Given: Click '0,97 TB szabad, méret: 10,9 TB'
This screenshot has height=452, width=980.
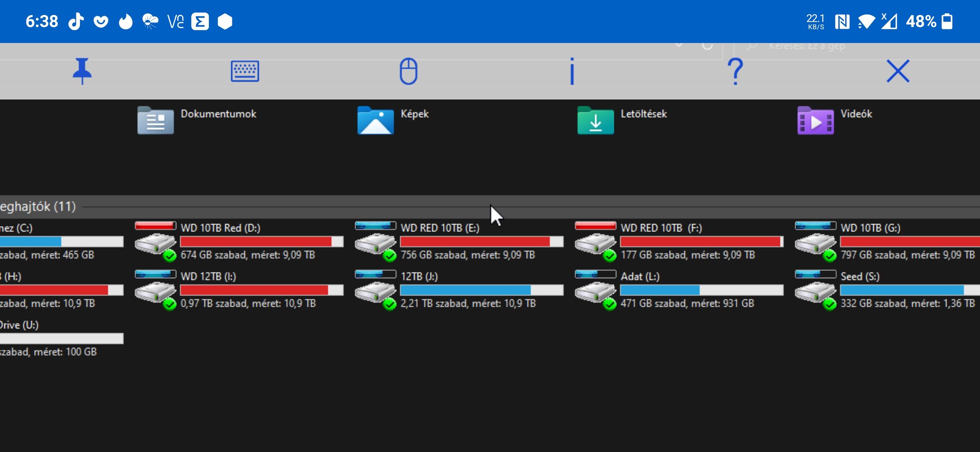Looking at the screenshot, I should [x=248, y=303].
